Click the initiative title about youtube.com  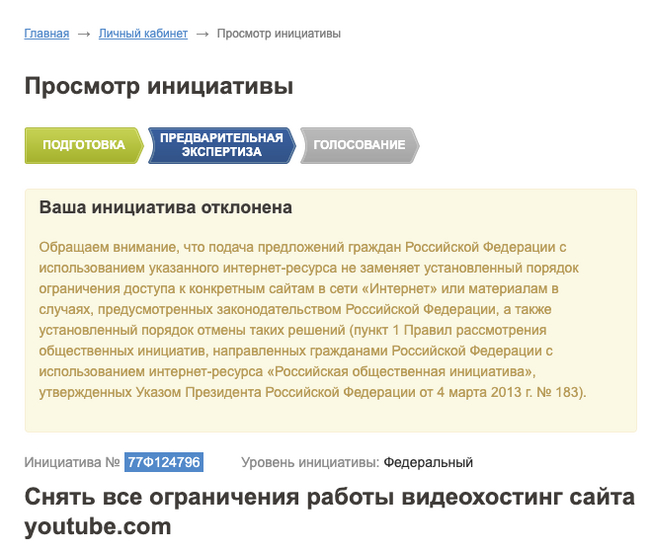[x=330, y=511]
